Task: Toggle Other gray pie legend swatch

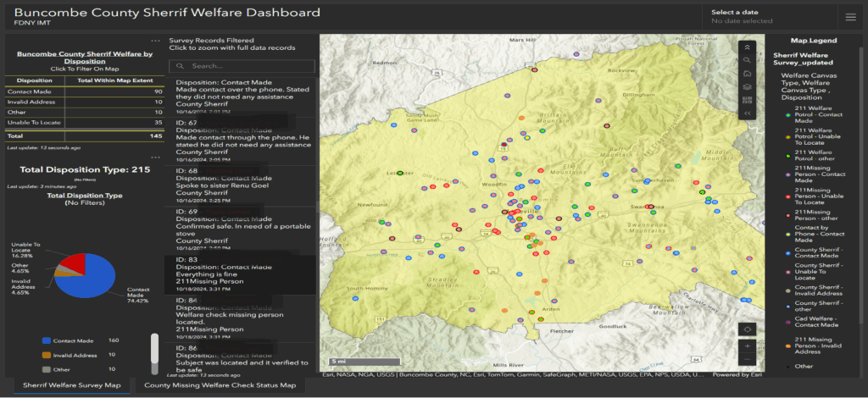Action: click(x=47, y=369)
